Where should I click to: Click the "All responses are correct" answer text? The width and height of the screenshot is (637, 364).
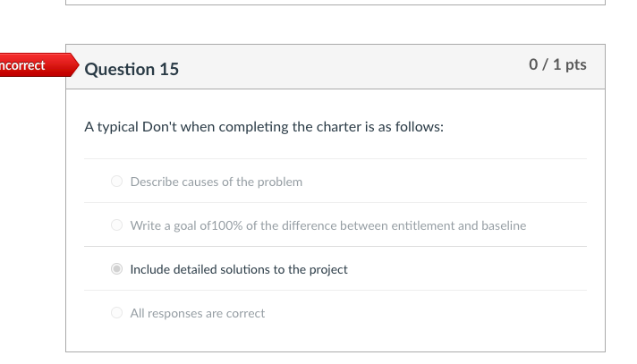coord(197,313)
